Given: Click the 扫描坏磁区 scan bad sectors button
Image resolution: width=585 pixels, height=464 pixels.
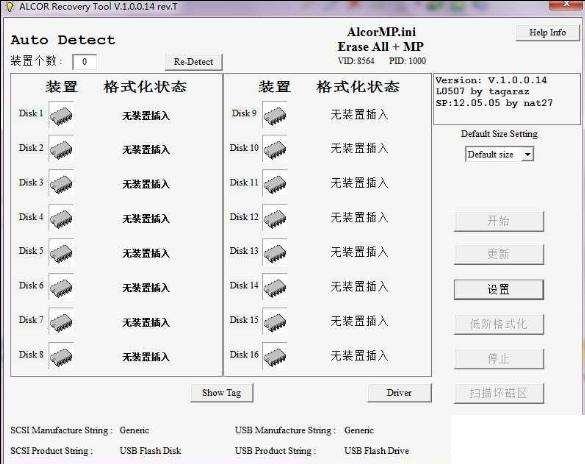Looking at the screenshot, I should click(x=498, y=393).
